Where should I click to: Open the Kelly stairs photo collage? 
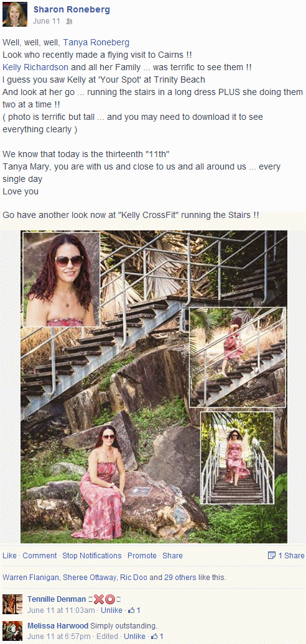pos(154,386)
